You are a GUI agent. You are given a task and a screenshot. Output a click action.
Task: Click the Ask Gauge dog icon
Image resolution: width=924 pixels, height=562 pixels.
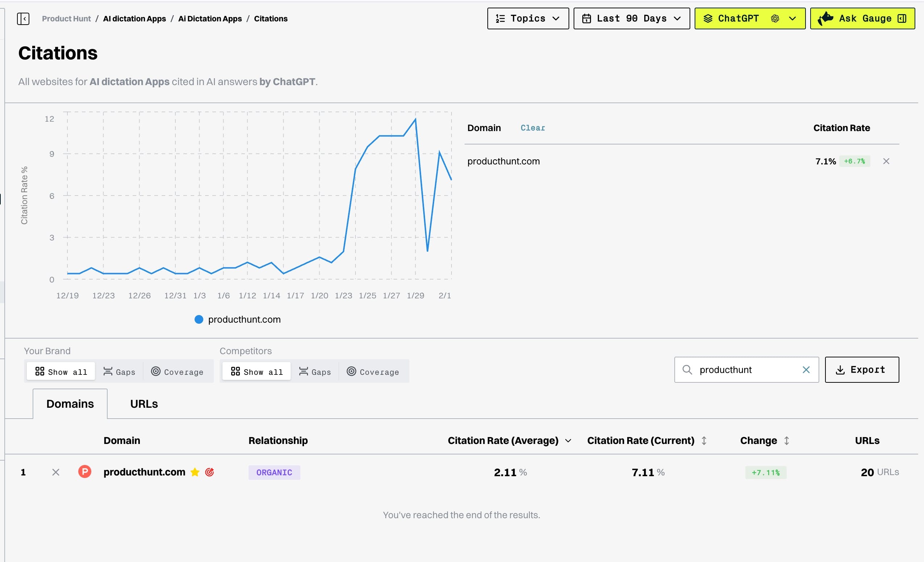826,18
